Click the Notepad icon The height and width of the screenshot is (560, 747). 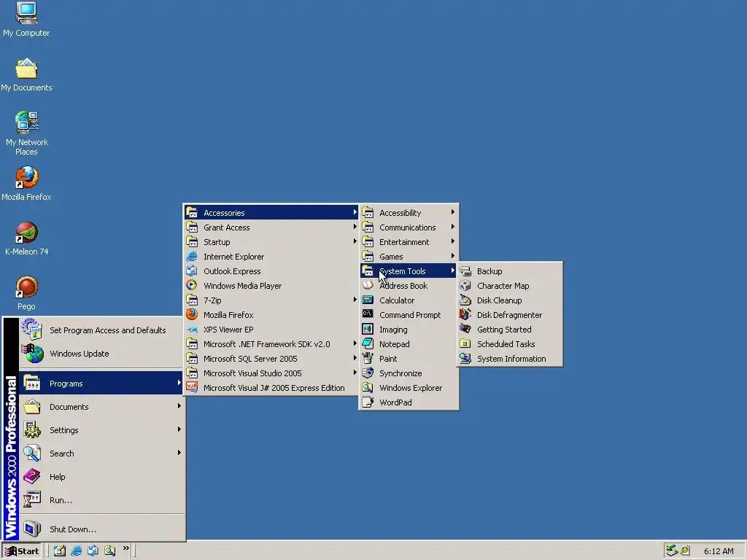click(x=368, y=344)
